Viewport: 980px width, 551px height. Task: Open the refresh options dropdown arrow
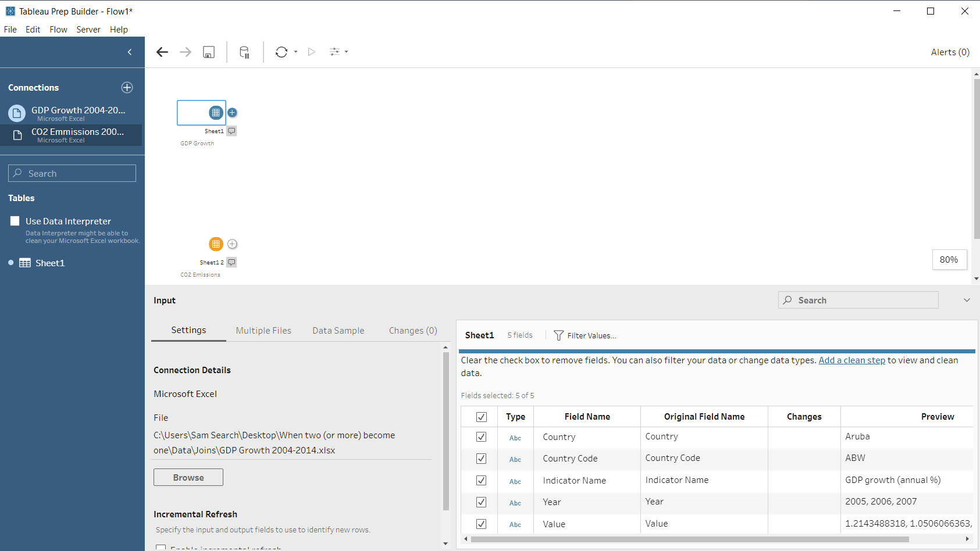tap(295, 52)
